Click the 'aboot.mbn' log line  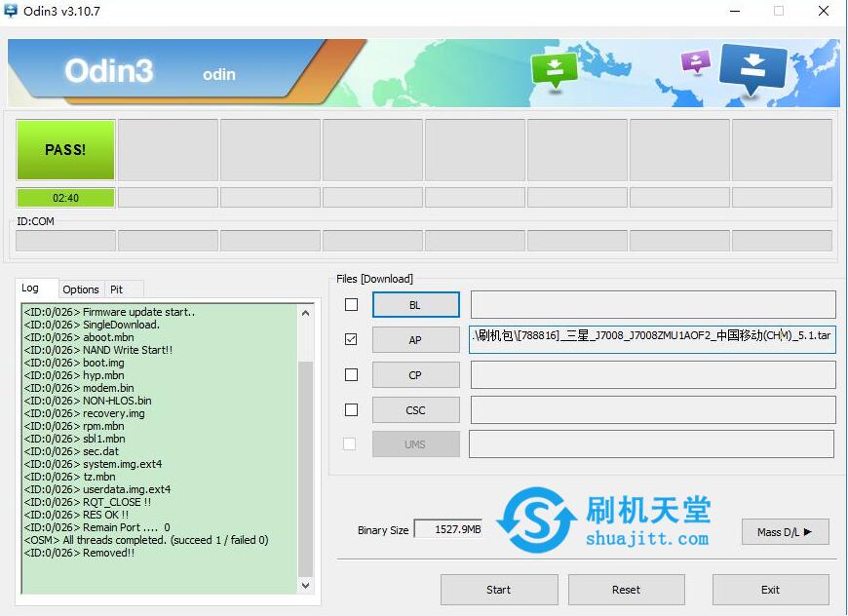click(79, 337)
